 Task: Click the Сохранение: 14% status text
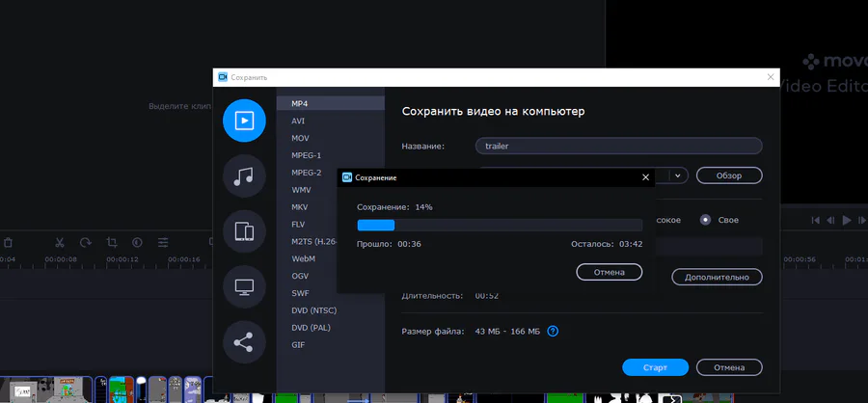394,207
